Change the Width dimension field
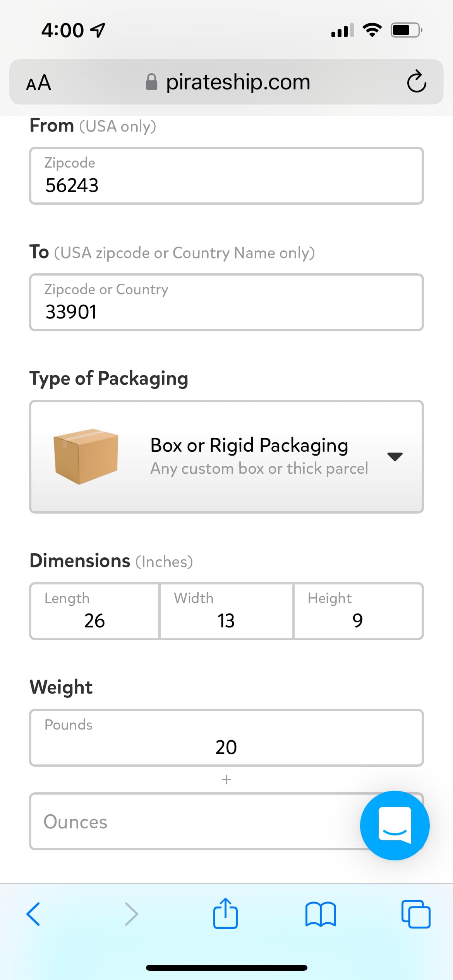Image resolution: width=453 pixels, height=980 pixels. coord(226,611)
